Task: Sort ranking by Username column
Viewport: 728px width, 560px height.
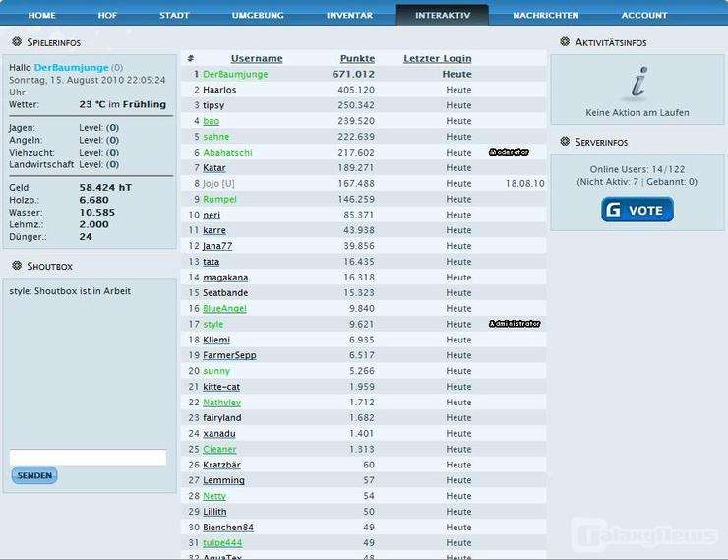Action: click(x=257, y=58)
